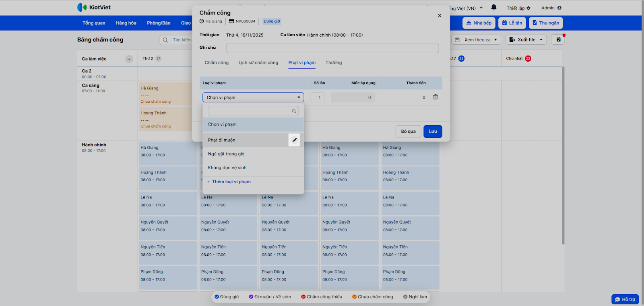Close the Chấm công dialog

pos(440,16)
